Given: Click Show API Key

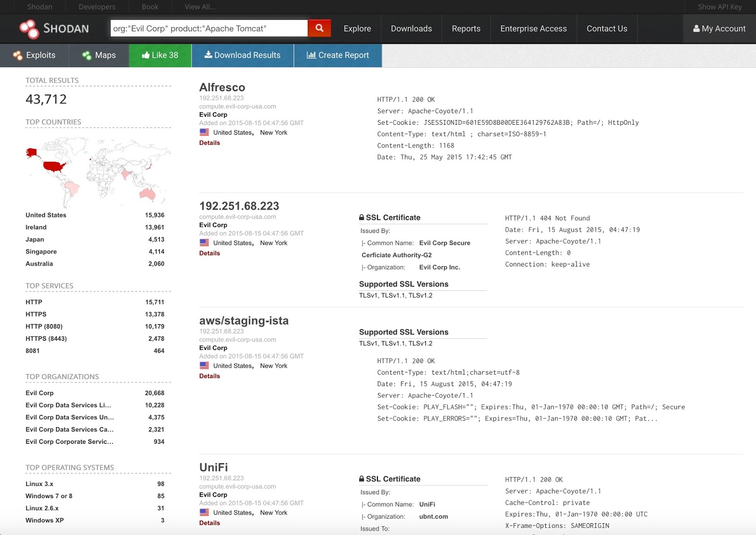Looking at the screenshot, I should [x=720, y=7].
